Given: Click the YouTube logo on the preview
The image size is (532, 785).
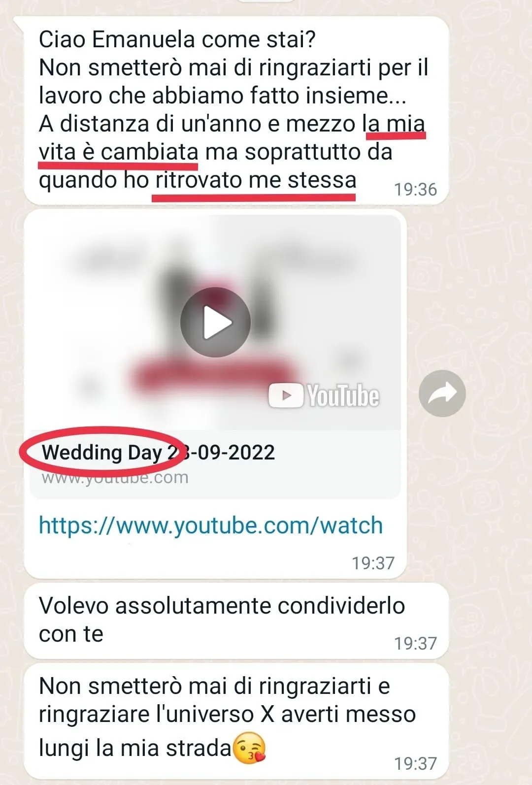Looking at the screenshot, I should [324, 395].
